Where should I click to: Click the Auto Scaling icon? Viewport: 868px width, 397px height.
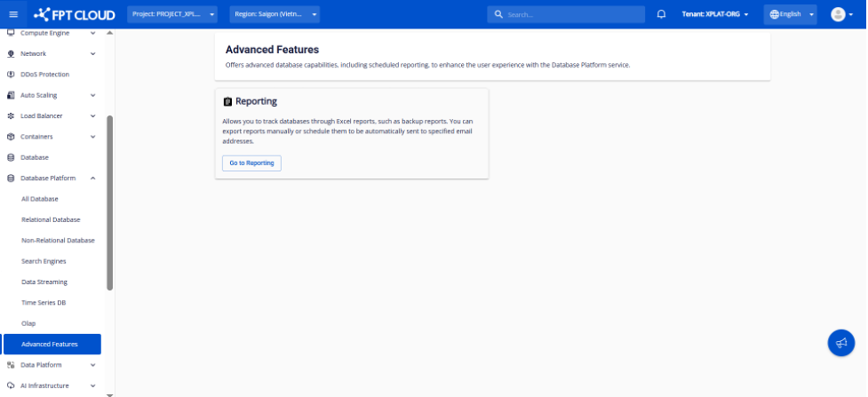click(11, 95)
